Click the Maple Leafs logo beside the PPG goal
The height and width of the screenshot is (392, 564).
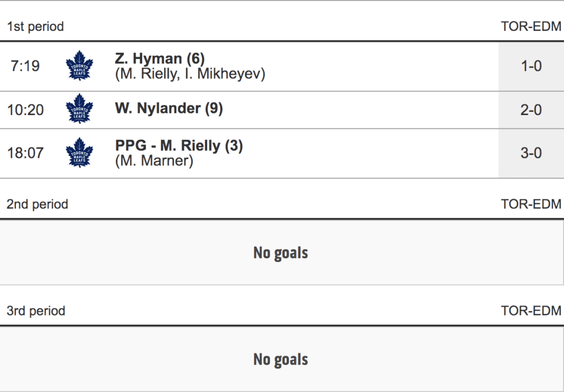[79, 153]
